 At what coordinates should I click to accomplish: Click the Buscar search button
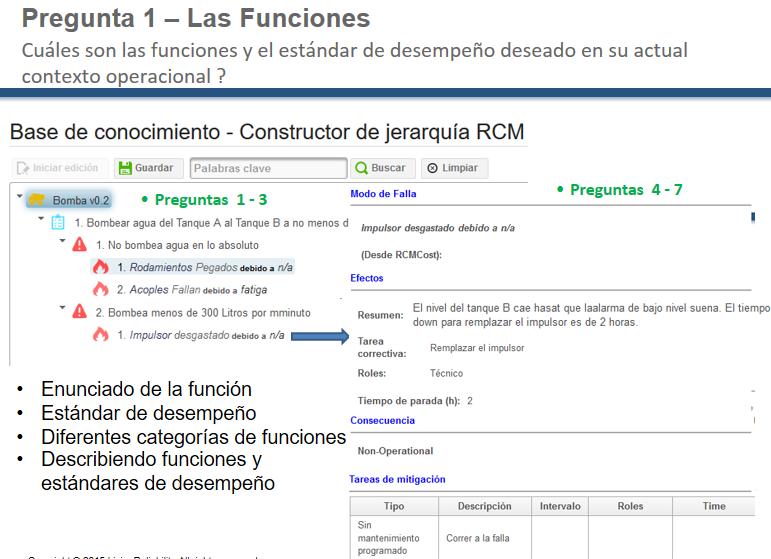click(x=380, y=168)
